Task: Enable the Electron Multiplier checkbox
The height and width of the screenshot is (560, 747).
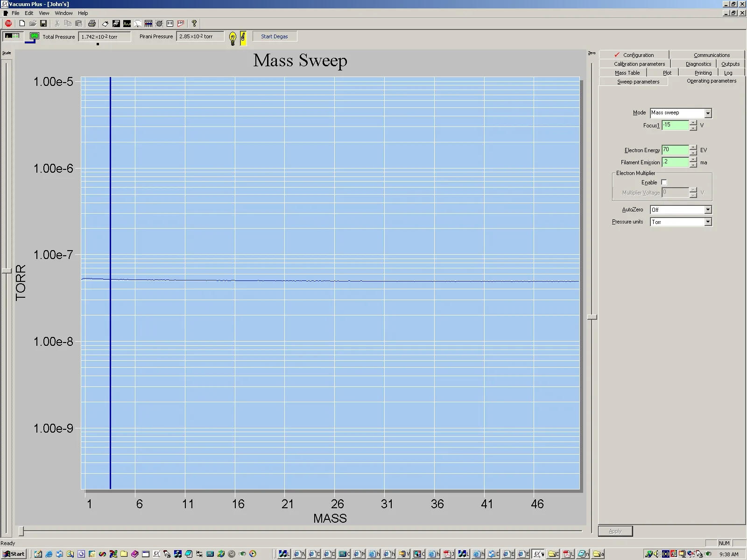Action: 664,182
